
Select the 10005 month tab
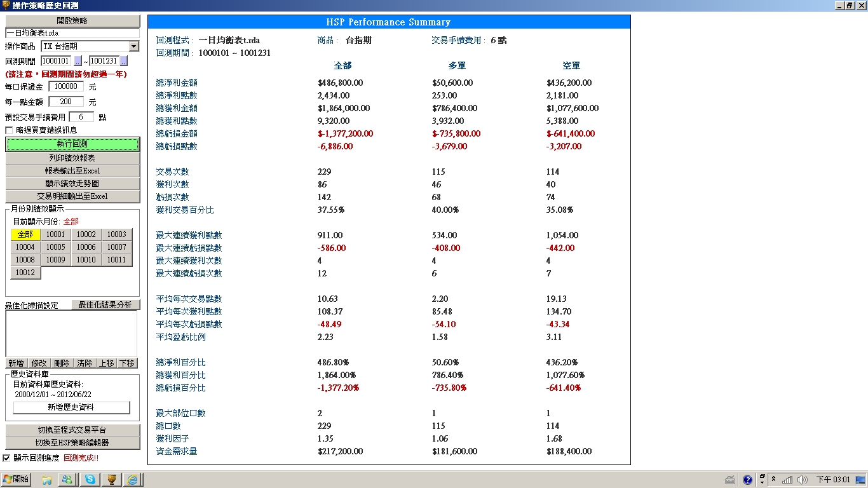[x=56, y=247]
